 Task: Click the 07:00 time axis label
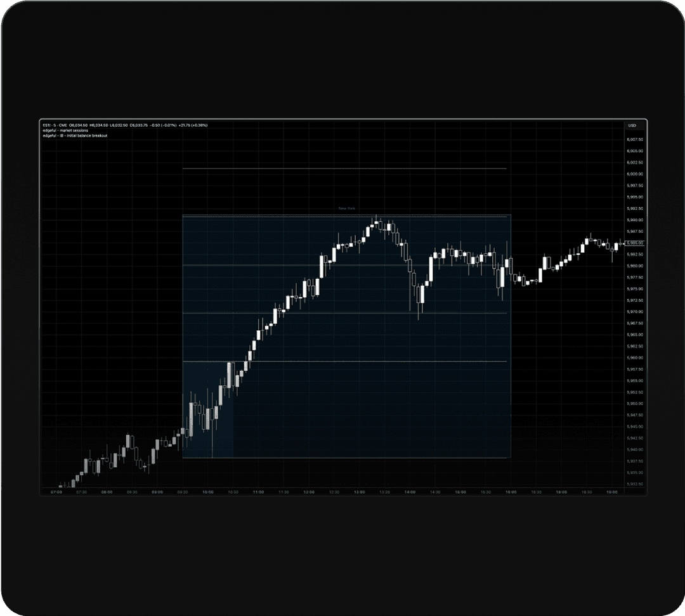[x=56, y=492]
